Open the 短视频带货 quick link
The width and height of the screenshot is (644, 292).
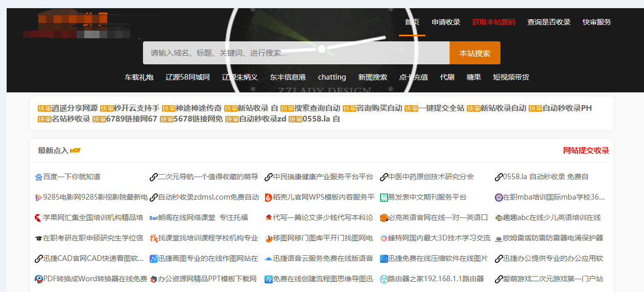coord(511,77)
